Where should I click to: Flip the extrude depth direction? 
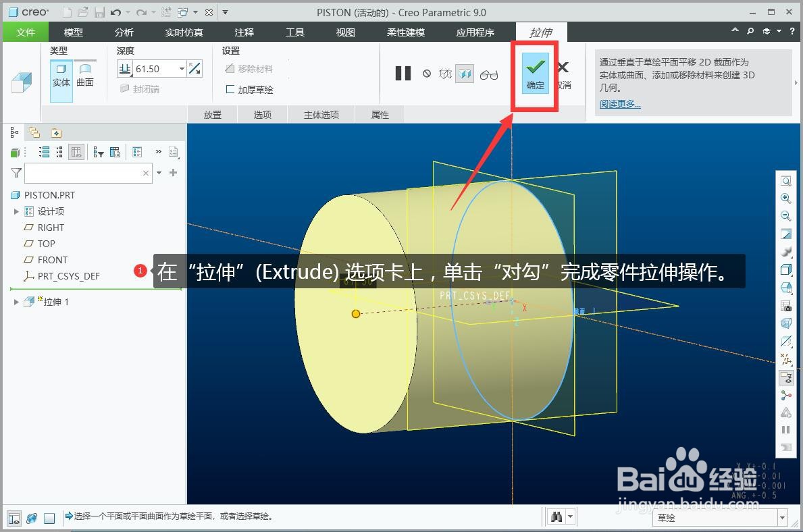195,69
